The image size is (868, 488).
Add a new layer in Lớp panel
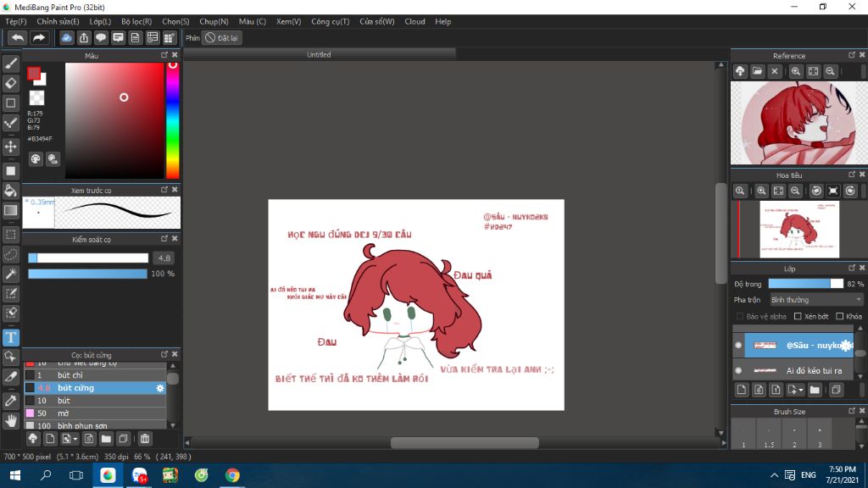(741, 390)
